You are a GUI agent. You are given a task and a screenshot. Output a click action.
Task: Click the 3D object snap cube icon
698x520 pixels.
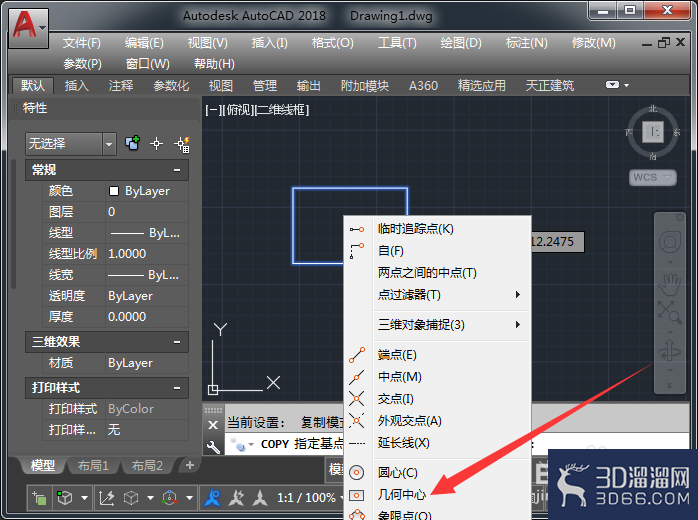click(65, 498)
